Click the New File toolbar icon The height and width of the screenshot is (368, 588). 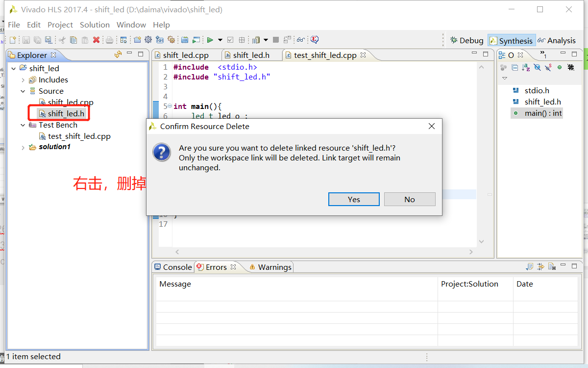(13, 40)
